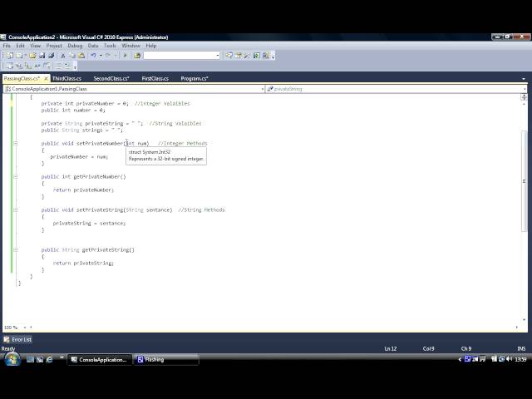Image resolution: width=532 pixels, height=399 pixels.
Task: Click the Paste clipboard icon
Action: pyautogui.click(x=81, y=56)
